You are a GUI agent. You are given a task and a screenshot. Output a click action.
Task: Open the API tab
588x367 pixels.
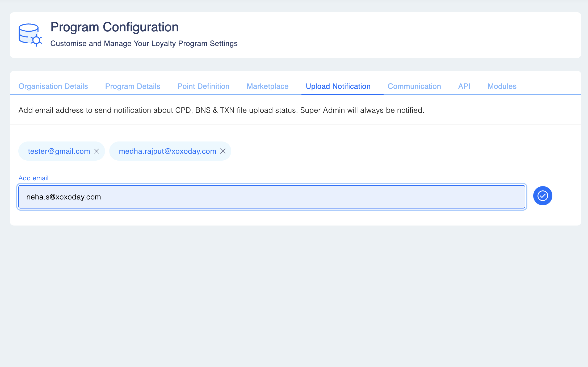[464, 86]
